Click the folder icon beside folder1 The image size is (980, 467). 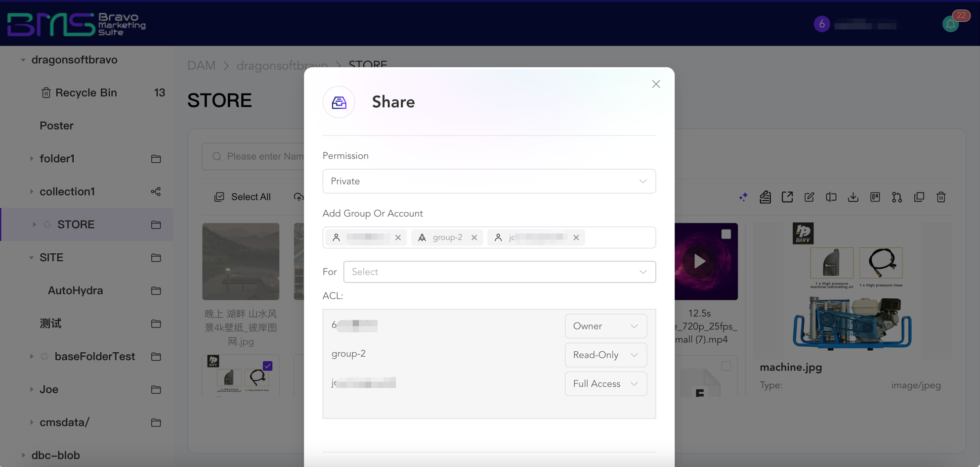click(156, 159)
